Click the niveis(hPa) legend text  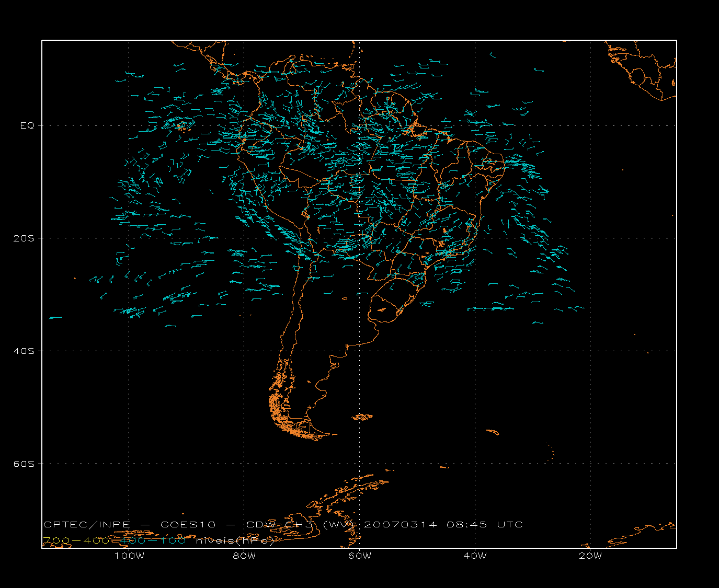point(235,541)
